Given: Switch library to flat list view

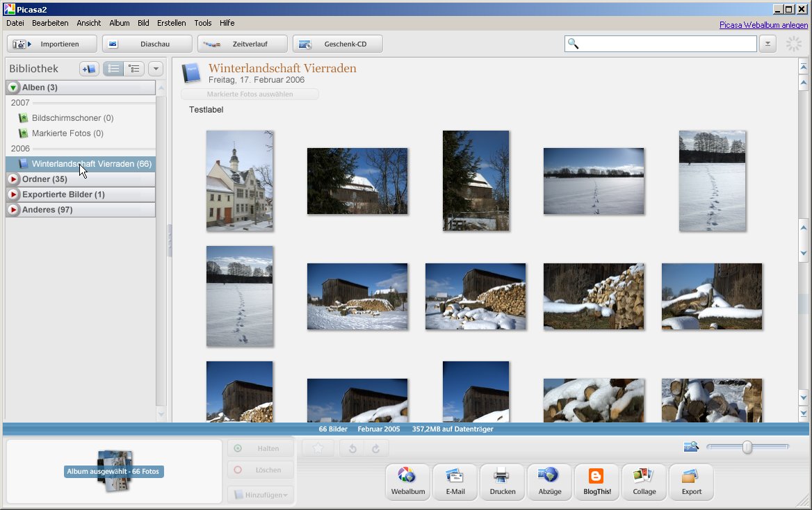Looking at the screenshot, I should pyautogui.click(x=114, y=69).
